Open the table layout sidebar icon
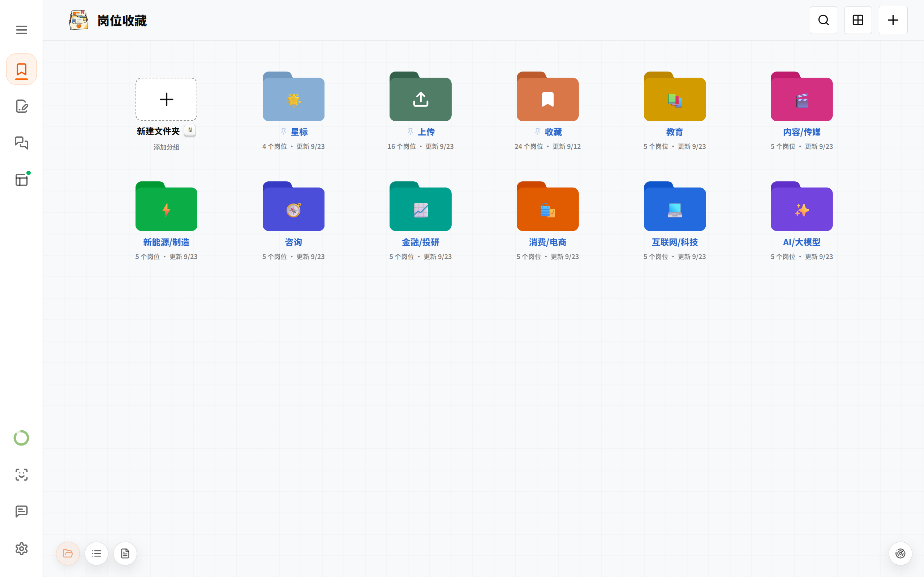 pos(21,180)
